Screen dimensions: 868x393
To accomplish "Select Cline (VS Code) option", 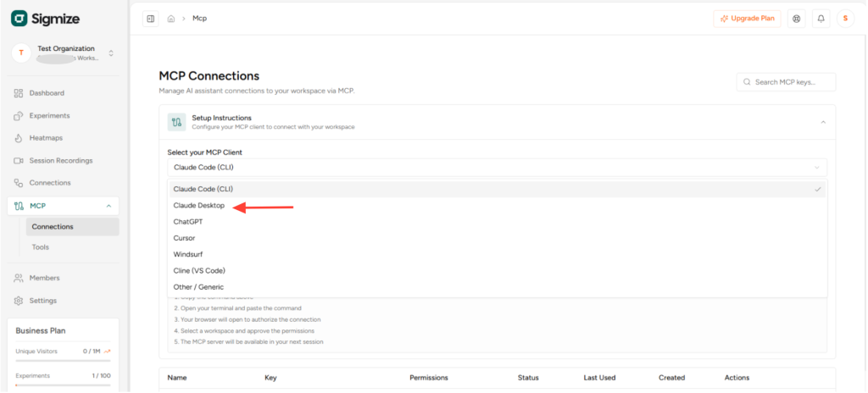I will pos(497,271).
